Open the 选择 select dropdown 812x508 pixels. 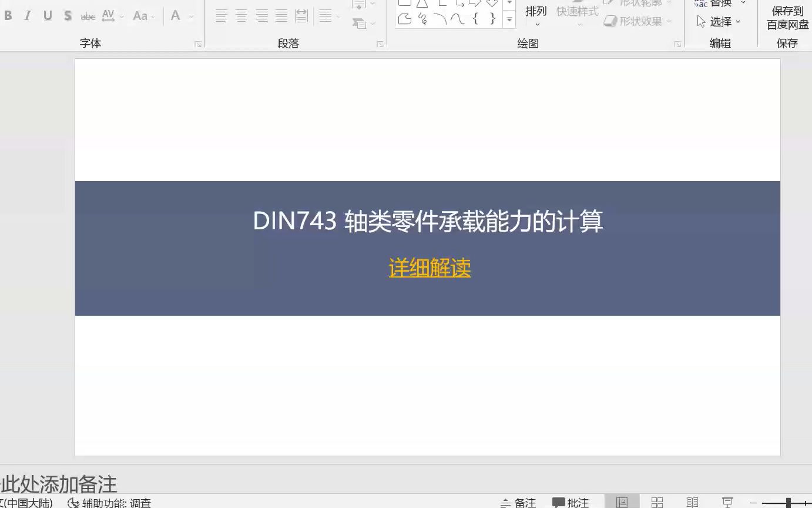click(719, 22)
